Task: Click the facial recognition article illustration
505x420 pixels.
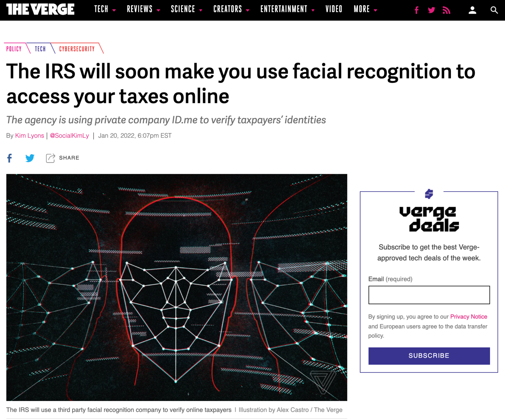Action: pos(177,287)
